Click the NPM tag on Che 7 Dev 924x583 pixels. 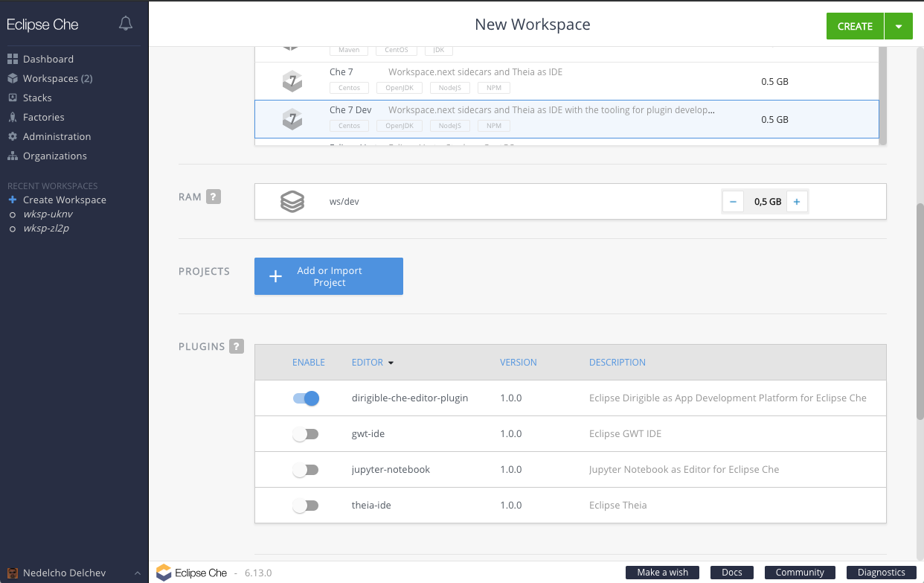pyautogui.click(x=493, y=126)
